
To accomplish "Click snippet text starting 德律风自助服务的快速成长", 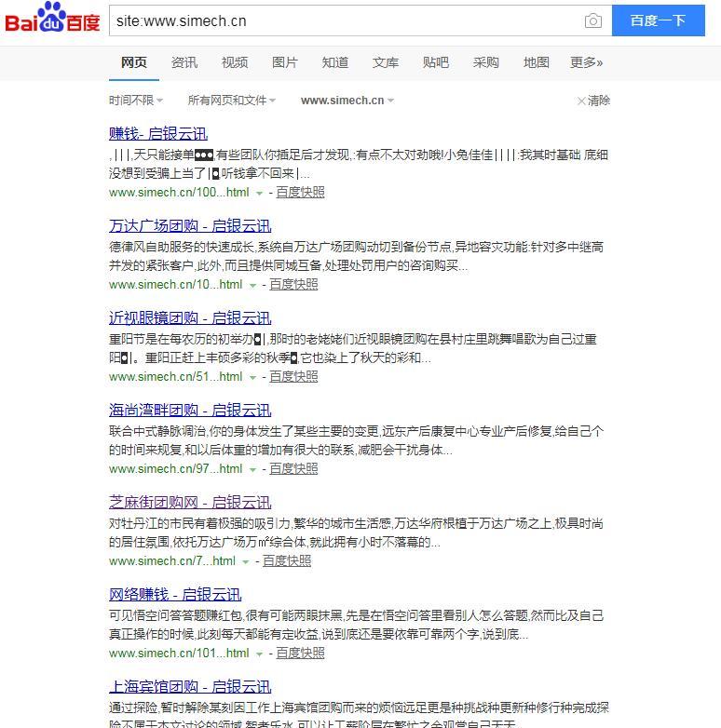I will pyautogui.click(x=356, y=256).
